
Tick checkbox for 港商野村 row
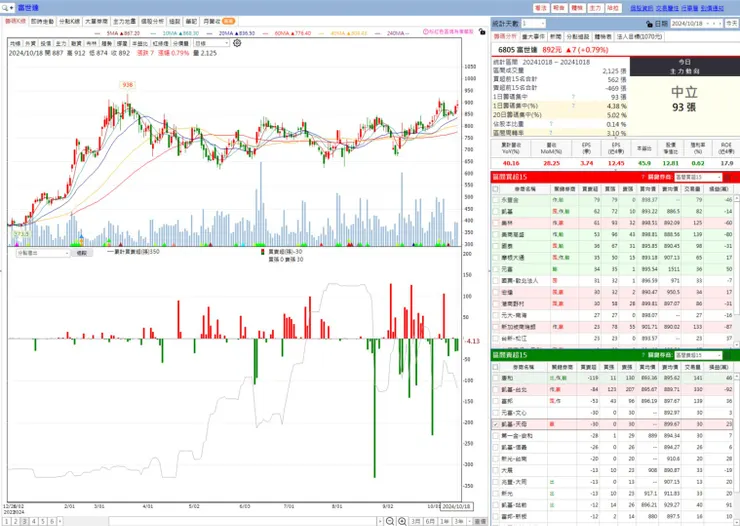[x=496, y=304]
